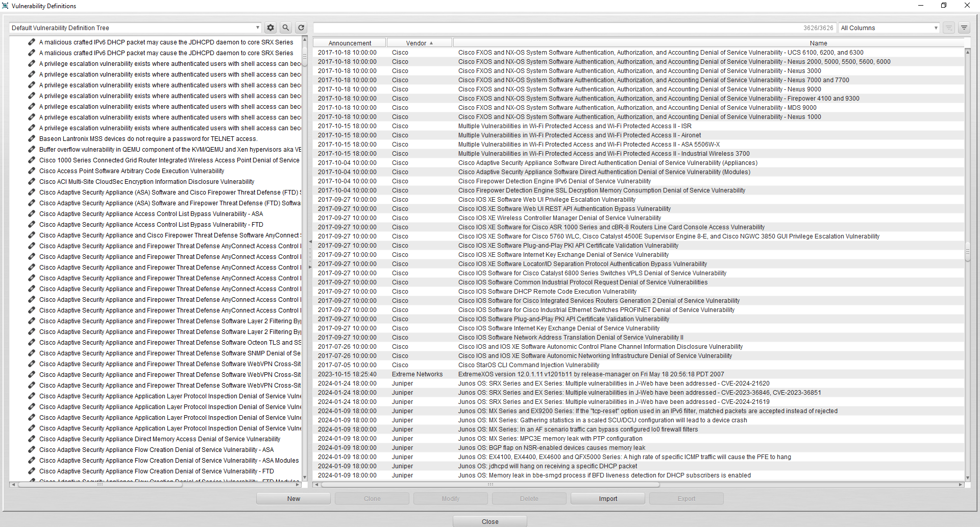This screenshot has width=980, height=527.
Task: Collapse left panel using splitter left arrow
Action: (310, 242)
